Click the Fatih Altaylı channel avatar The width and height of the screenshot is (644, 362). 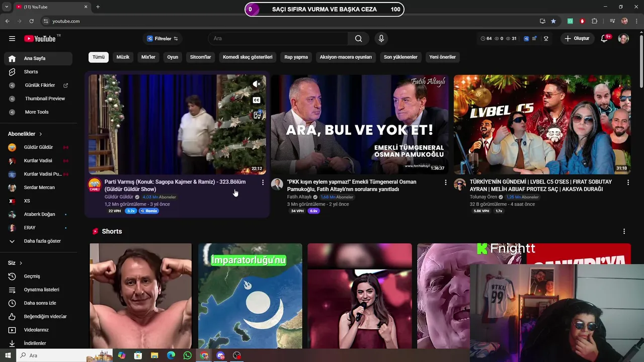(277, 185)
